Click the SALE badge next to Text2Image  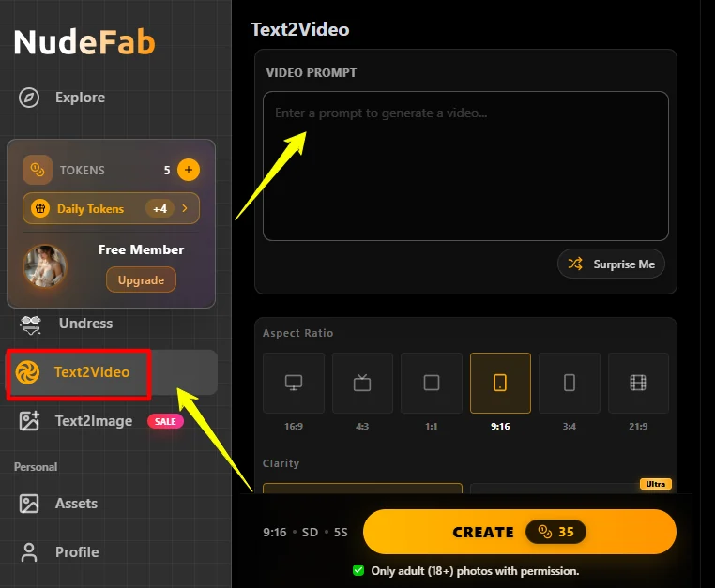(x=165, y=421)
